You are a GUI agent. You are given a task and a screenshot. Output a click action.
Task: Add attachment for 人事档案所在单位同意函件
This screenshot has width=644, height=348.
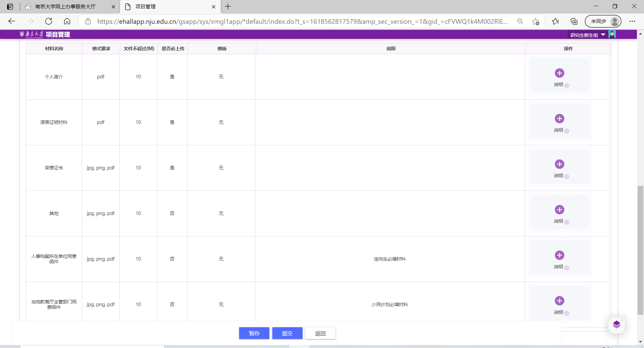pyautogui.click(x=559, y=255)
